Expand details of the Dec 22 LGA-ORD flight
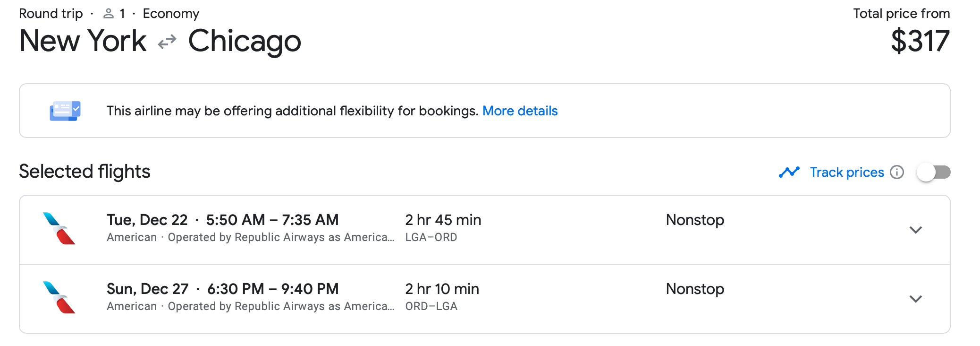Screen dimensions: 980x346 click(x=915, y=230)
